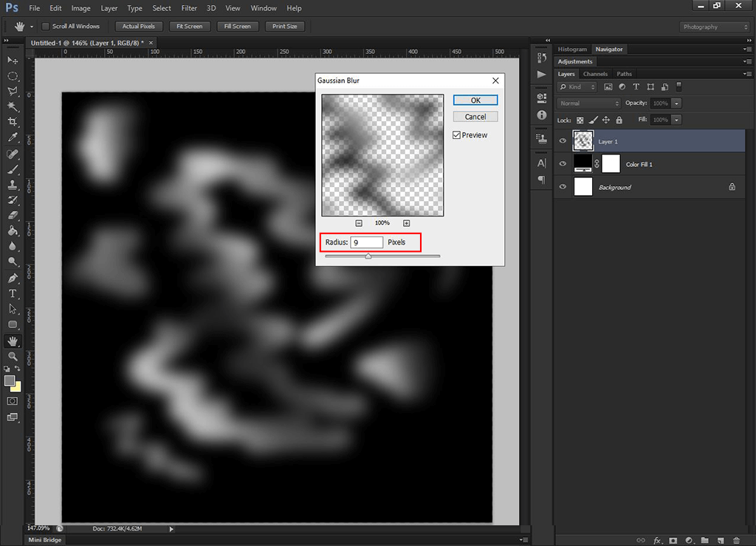Select the Crop tool
Image resolution: width=756 pixels, height=546 pixels.
pos(13,122)
